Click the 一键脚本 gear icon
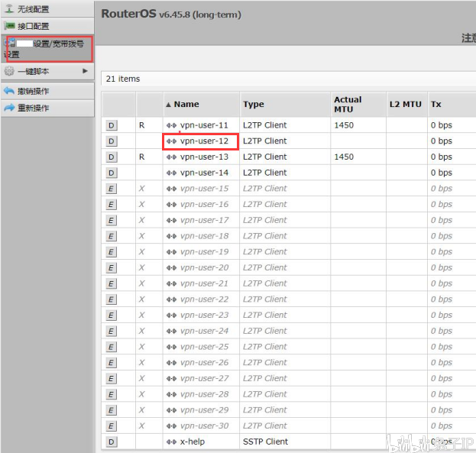 click(9, 71)
